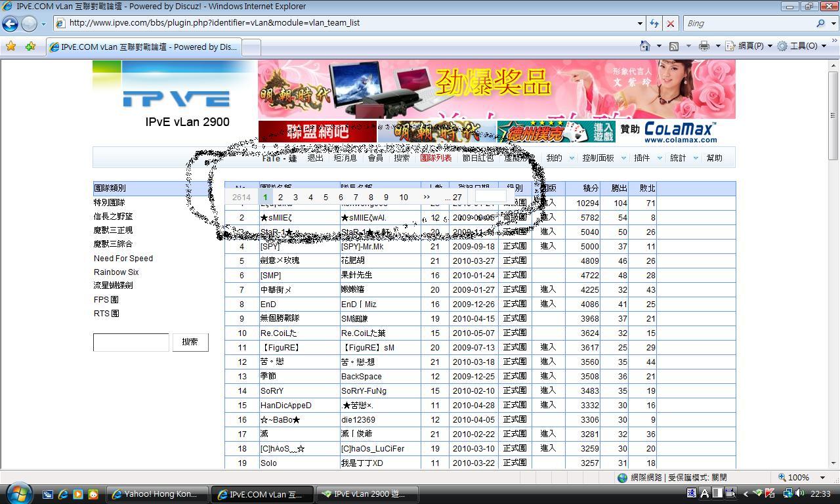Open the zoom level 100% dropdown
The image size is (840, 504).
822,477
